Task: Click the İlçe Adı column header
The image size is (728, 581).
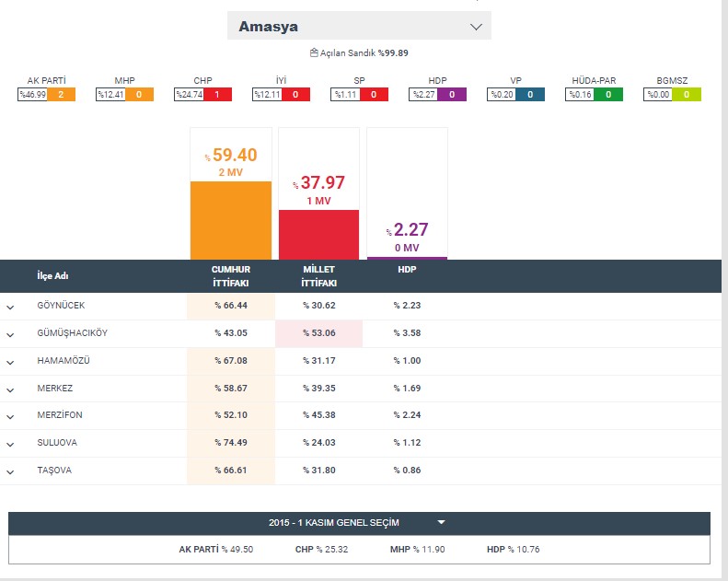Action: click(x=52, y=275)
